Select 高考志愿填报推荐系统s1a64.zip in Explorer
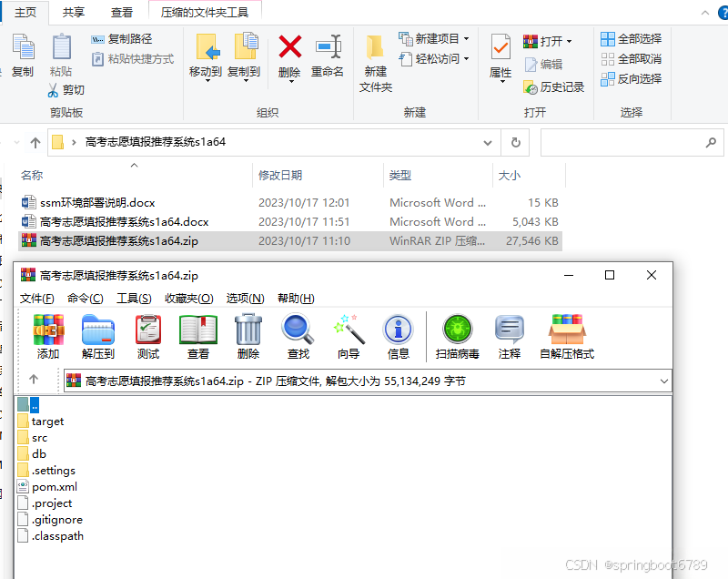This screenshot has width=728, height=579. 290,241
